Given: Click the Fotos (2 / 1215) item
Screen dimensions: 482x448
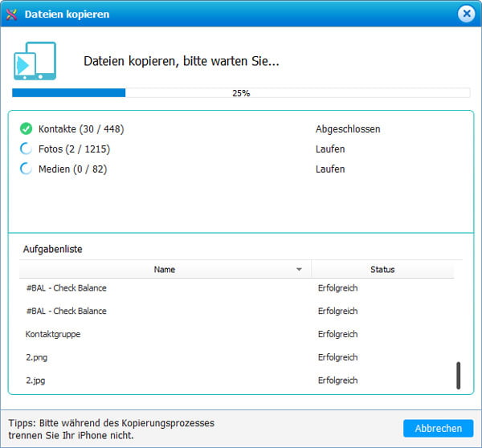Looking at the screenshot, I should pyautogui.click(x=74, y=149).
